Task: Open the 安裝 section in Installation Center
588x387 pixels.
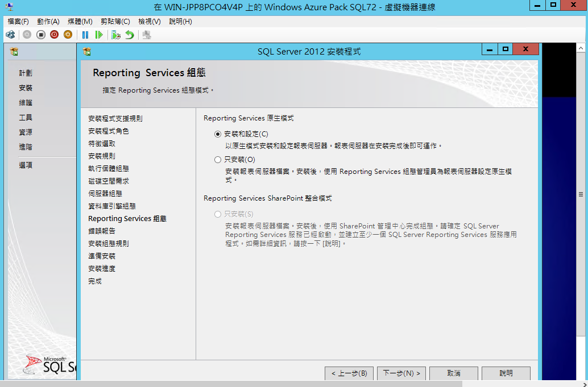Action: coord(26,88)
